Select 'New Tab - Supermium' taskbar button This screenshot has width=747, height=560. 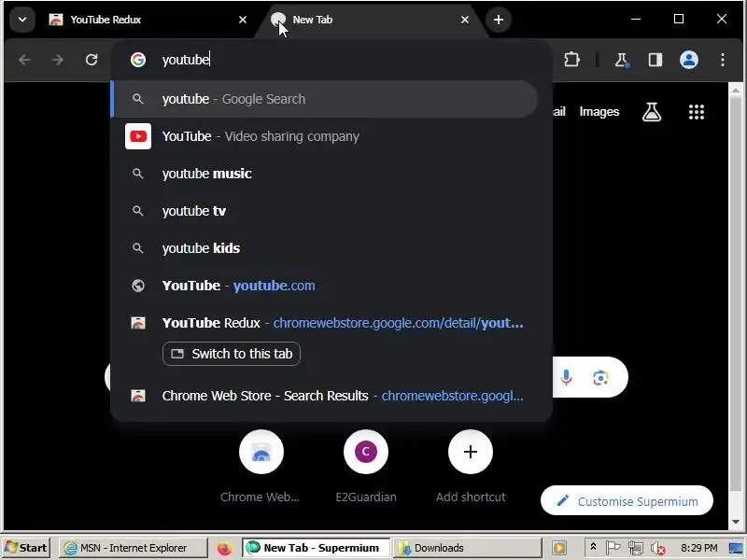[x=316, y=548]
